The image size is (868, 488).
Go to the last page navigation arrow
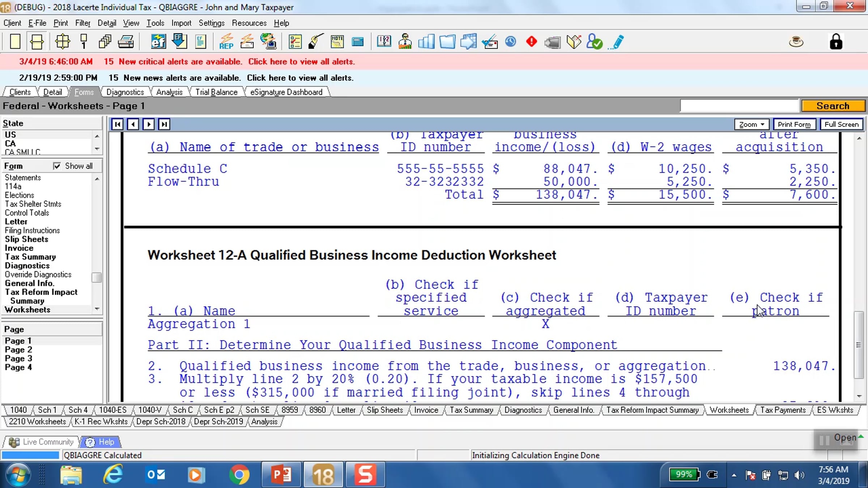tap(164, 124)
